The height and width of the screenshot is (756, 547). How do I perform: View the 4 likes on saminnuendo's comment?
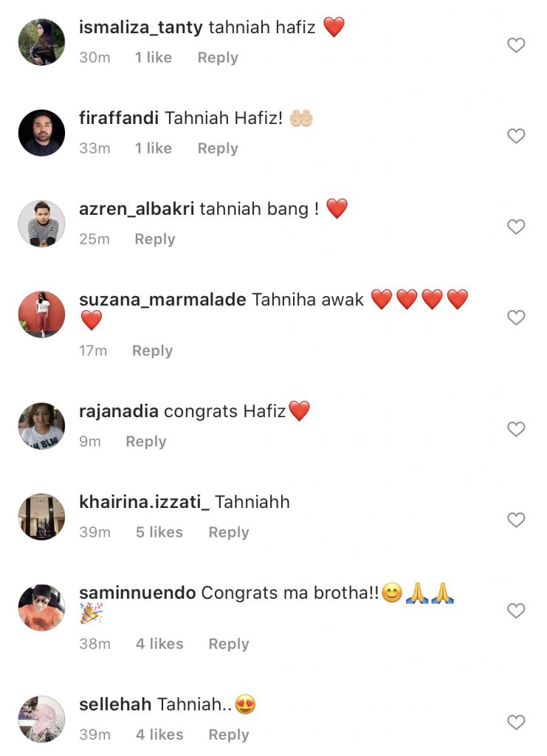(159, 644)
